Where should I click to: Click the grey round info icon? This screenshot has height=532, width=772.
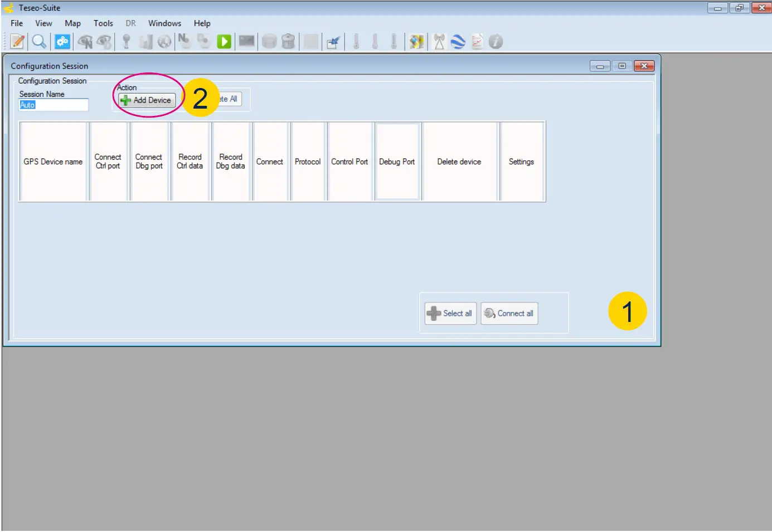tap(496, 42)
